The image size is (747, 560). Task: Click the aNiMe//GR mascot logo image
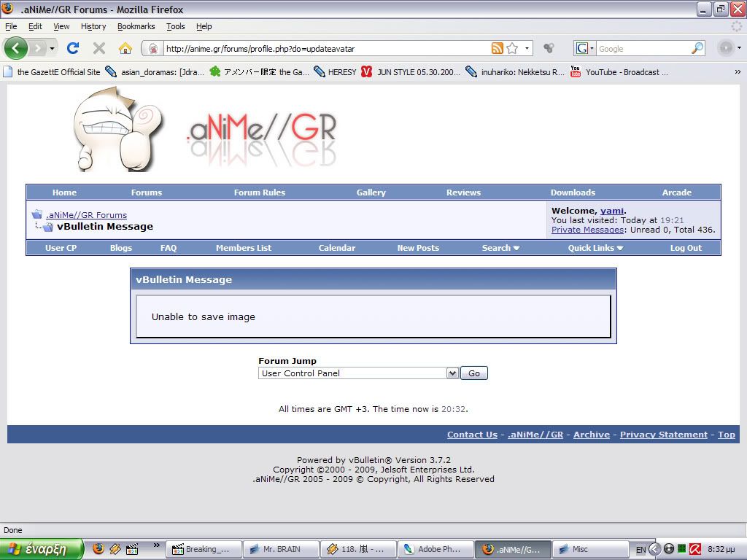tap(118, 129)
